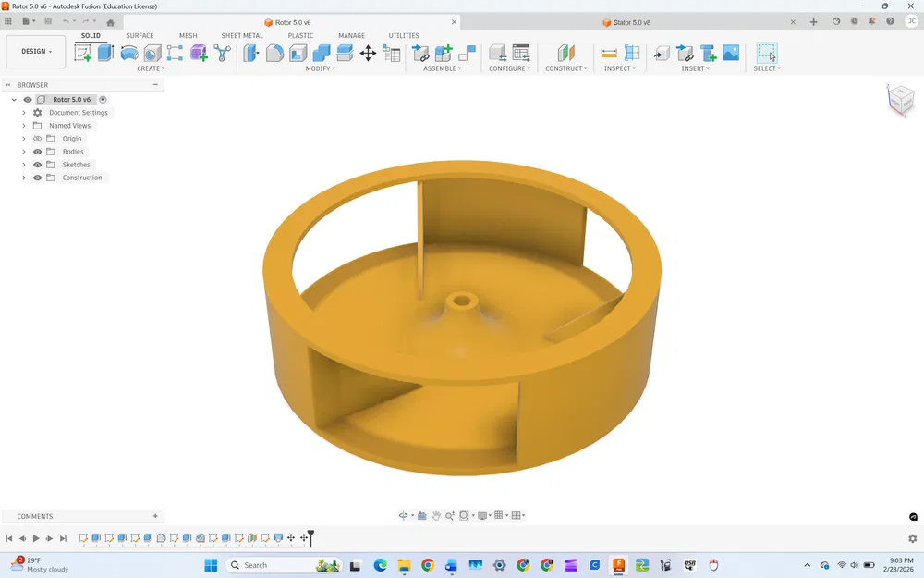Expand the Origin node
Screen dimensions: 924x578
point(24,139)
